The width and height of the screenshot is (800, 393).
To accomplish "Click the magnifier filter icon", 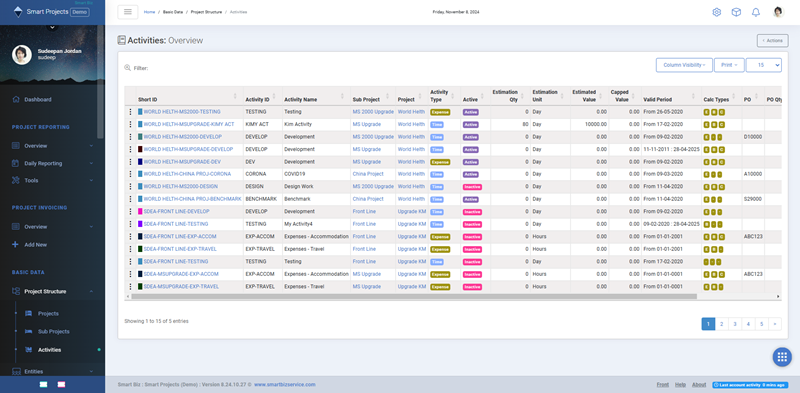I will pyautogui.click(x=128, y=67).
